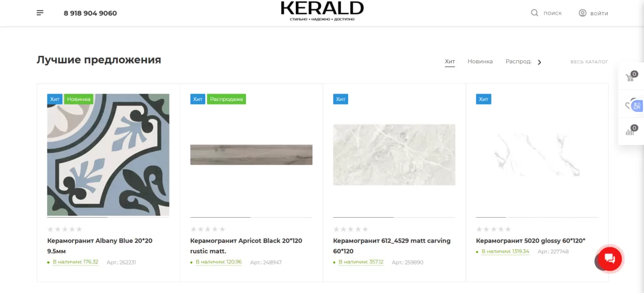
Task: Click the Распродажа badge on Apricot Black
Action: point(226,99)
